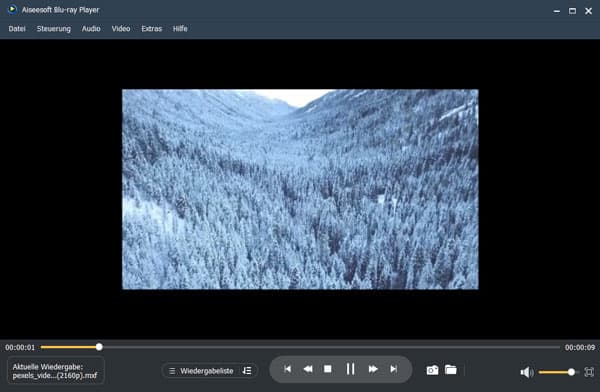This screenshot has width=600, height=392.
Task: Mute audio via speaker icon
Action: 527,372
